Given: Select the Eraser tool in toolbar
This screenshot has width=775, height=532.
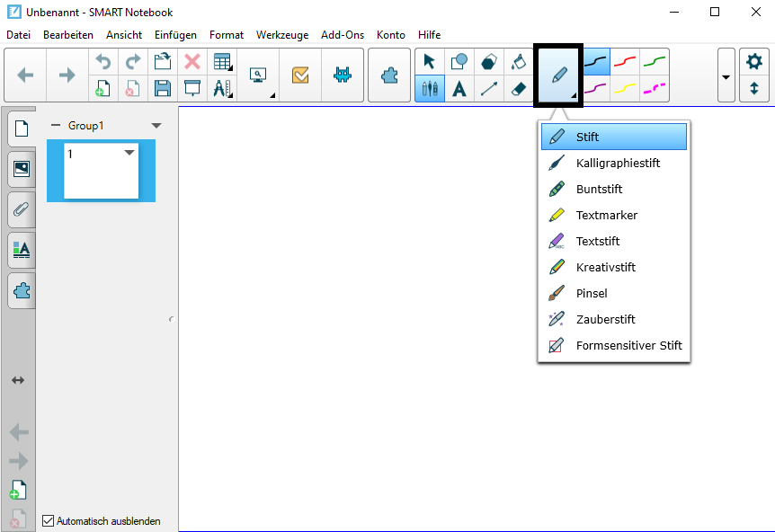Looking at the screenshot, I should (517, 88).
